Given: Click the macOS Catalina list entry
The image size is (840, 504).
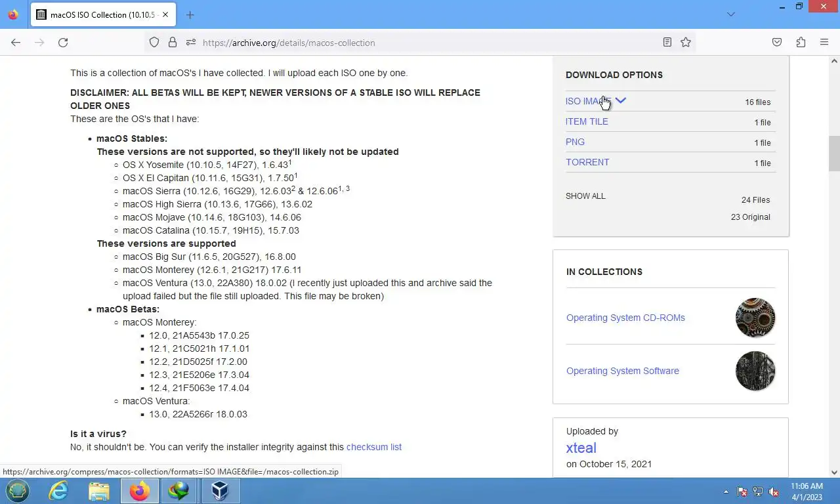Looking at the screenshot, I should (x=211, y=230).
